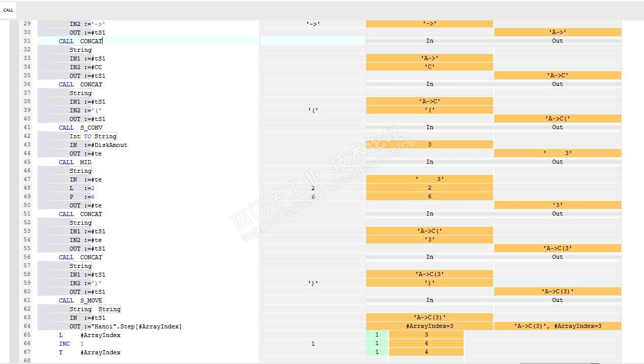Viewport: 644px width, 364px height.
Task: Place cursor on line 31 CALL CONCAT
Action: coord(81,41)
